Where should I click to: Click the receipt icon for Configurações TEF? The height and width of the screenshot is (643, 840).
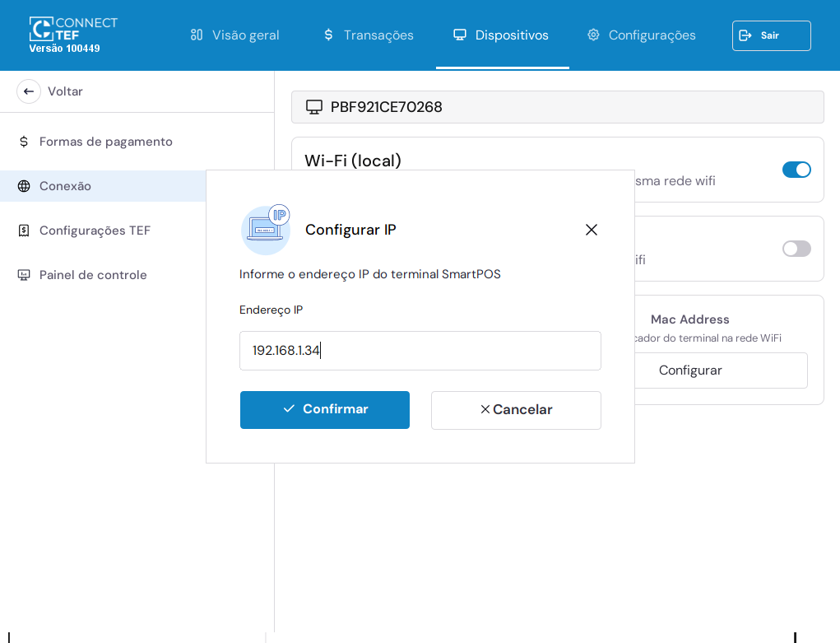pos(24,231)
